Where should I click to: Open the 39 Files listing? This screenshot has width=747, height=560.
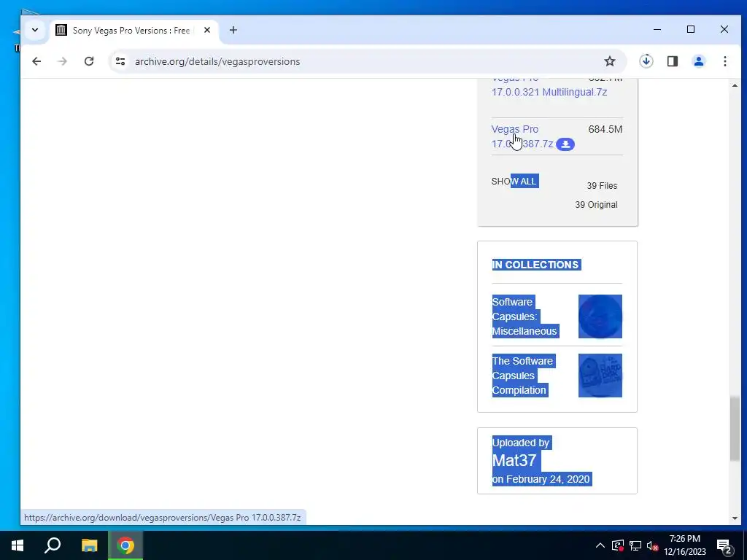click(602, 186)
